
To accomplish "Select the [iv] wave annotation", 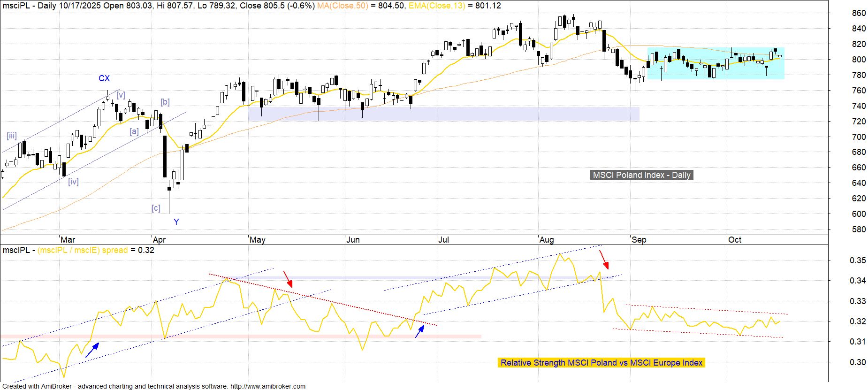I will click(73, 182).
